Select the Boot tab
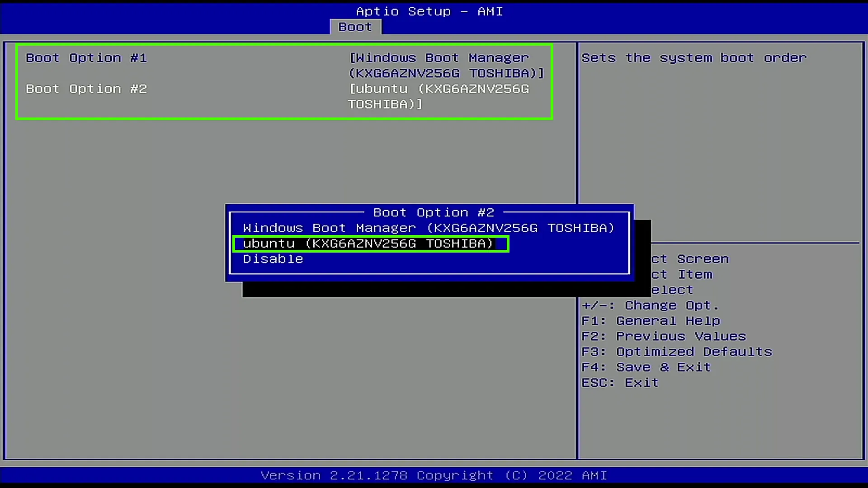This screenshot has width=868, height=488. 355,27
